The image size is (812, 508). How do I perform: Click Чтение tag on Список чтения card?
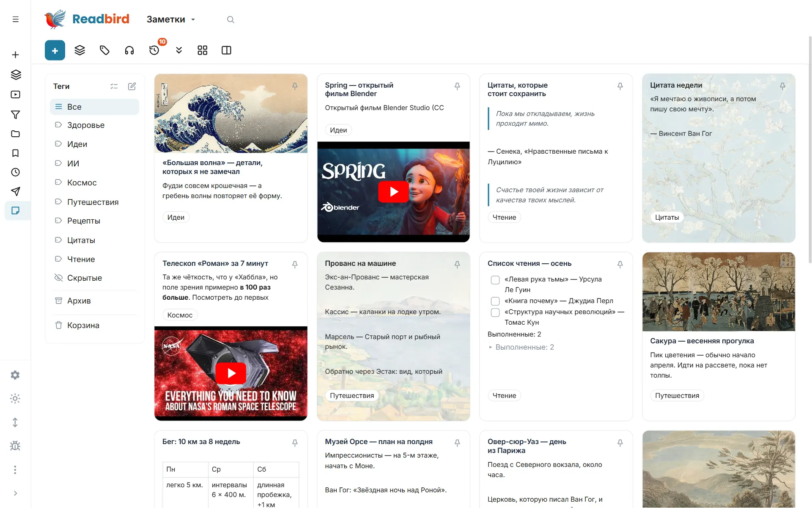click(x=504, y=396)
